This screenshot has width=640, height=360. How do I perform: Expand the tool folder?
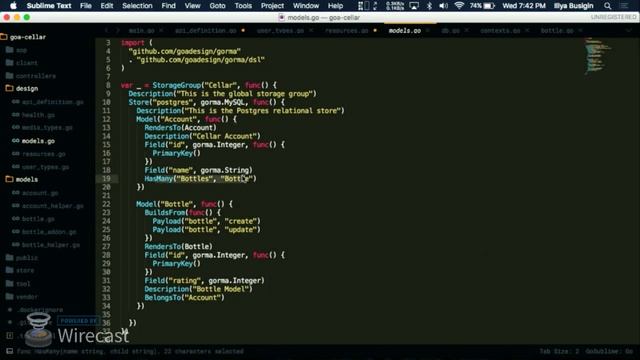10,283
